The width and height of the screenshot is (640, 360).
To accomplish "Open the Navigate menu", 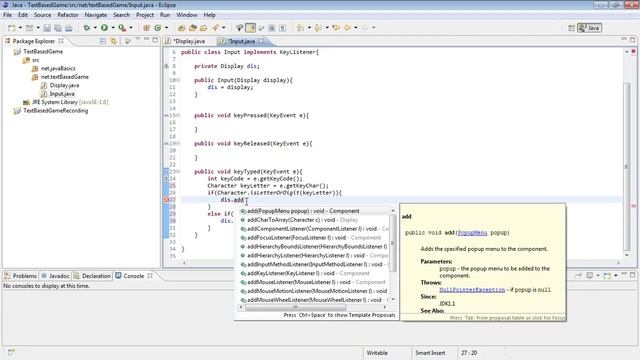I will (x=96, y=15).
